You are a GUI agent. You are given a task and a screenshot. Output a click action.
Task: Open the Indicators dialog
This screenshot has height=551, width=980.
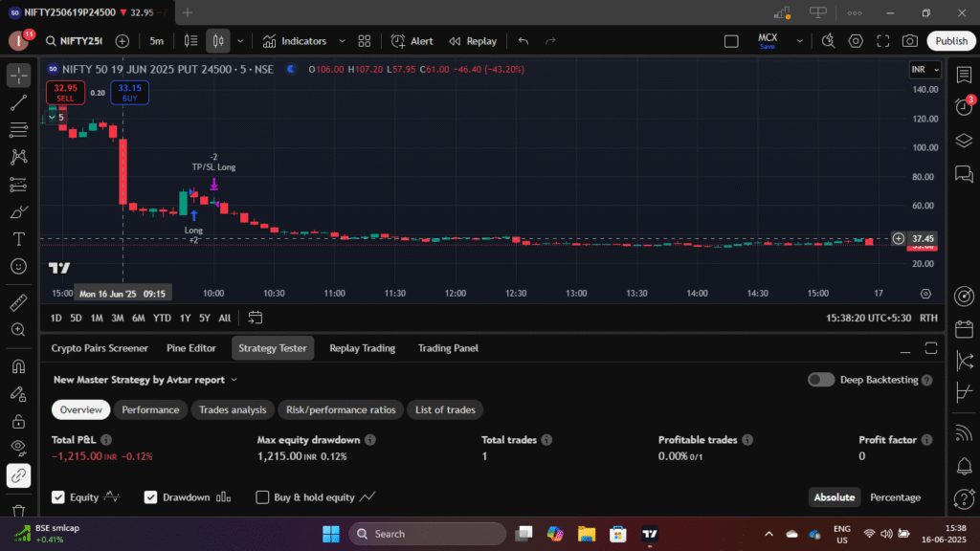point(295,41)
